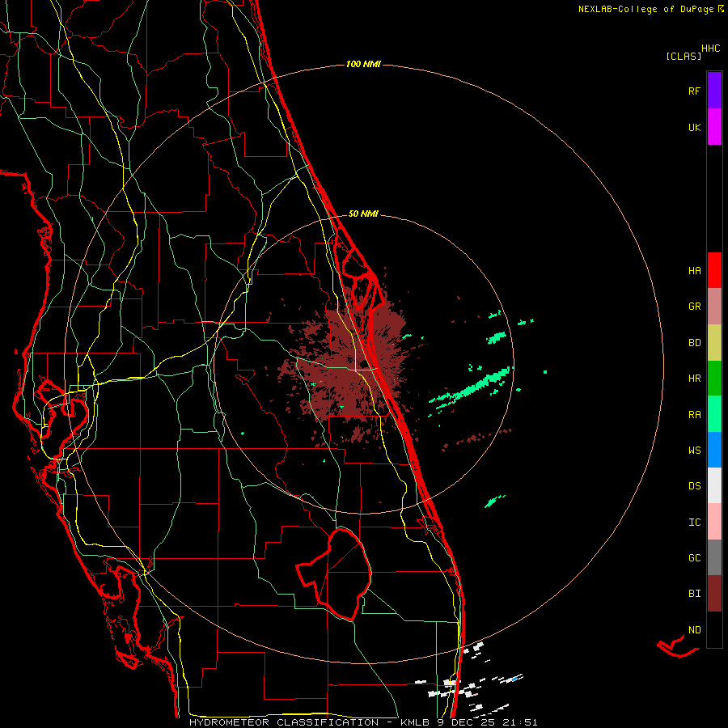Click the BD yellow legend swatch
This screenshot has width=728, height=728.
[714, 342]
